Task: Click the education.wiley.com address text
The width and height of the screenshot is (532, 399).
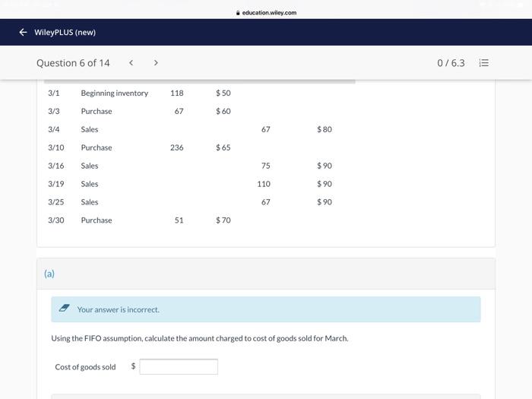Action: pos(269,13)
